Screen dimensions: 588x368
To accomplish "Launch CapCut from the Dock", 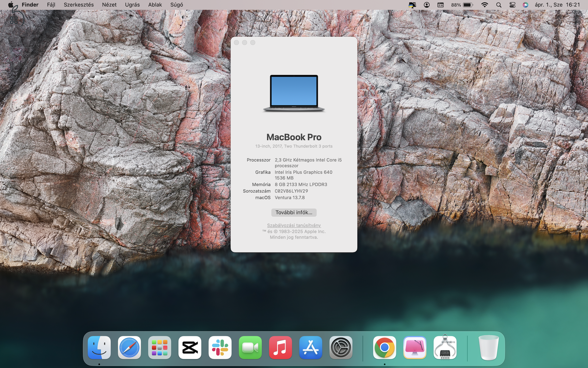I will tap(190, 348).
